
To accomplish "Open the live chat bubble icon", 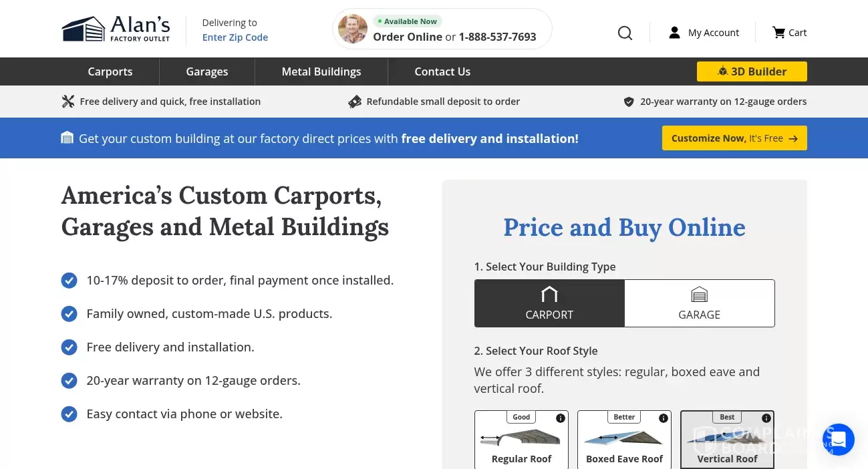I will click(839, 440).
